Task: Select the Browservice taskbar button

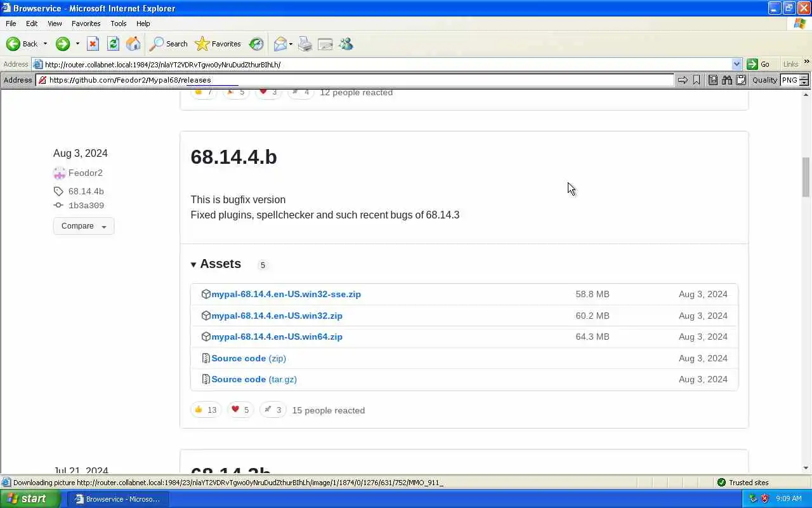Action: (118, 499)
